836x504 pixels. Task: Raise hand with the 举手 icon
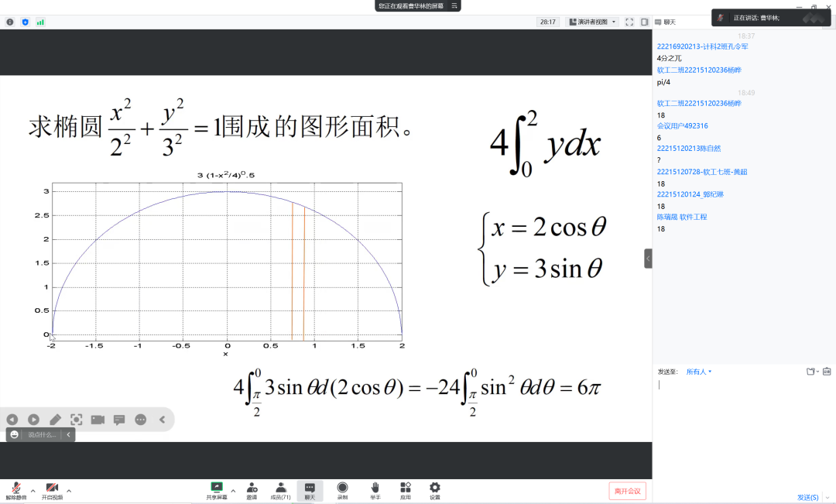click(x=375, y=489)
